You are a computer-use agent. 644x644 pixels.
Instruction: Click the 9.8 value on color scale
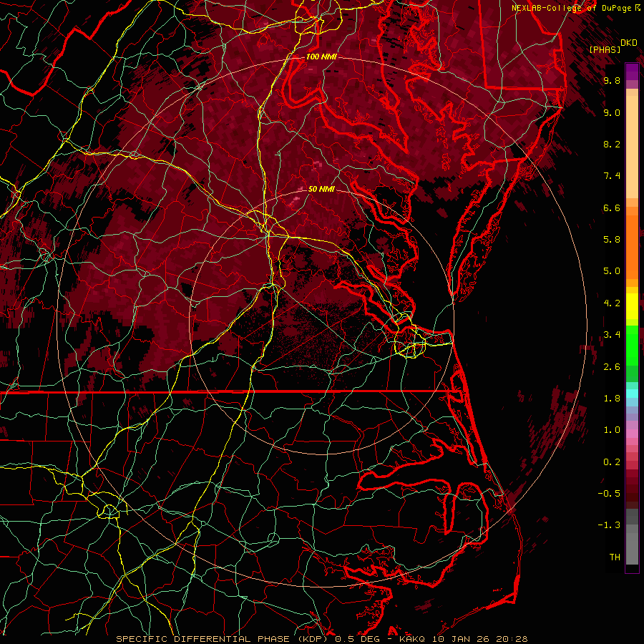pos(612,80)
